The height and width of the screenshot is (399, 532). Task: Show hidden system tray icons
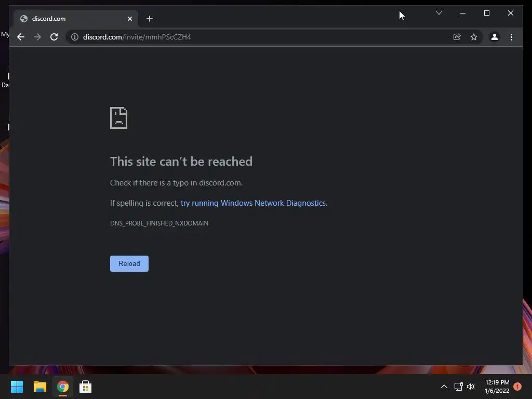coord(444,387)
